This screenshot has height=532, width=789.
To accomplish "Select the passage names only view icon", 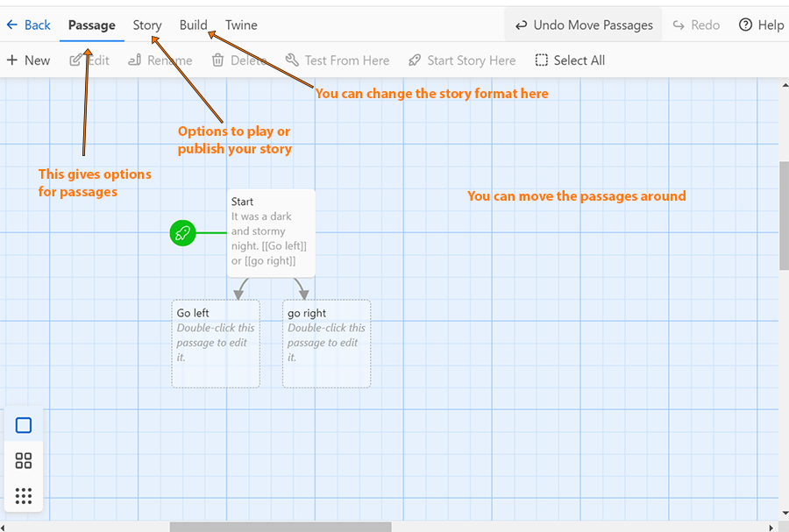I will [24, 425].
